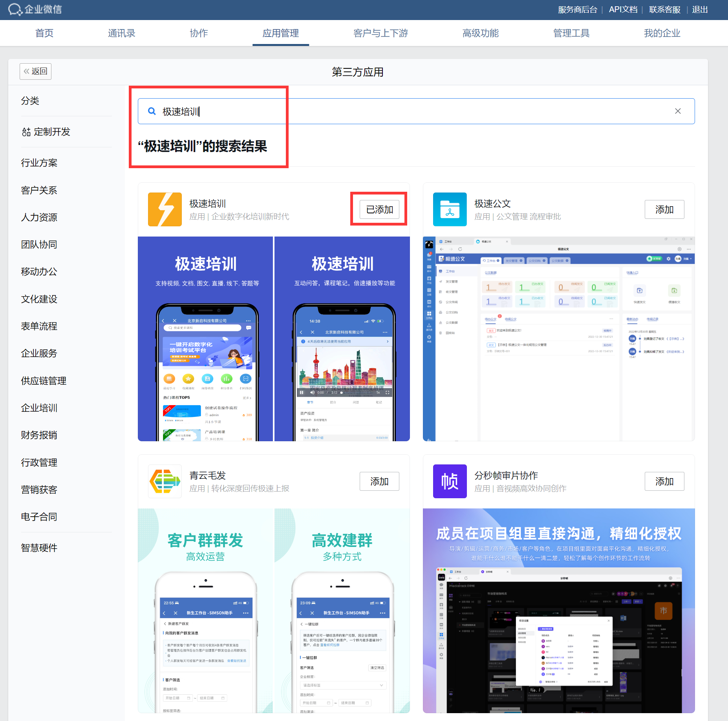The image size is (728, 721).
Task: Click 退出 to log out
Action: (700, 9)
